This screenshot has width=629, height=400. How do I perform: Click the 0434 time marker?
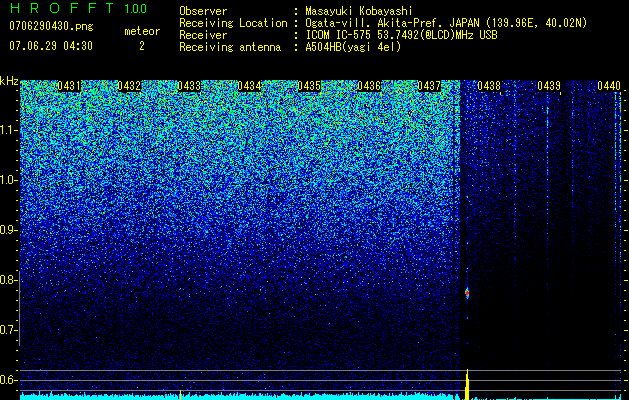tap(249, 86)
